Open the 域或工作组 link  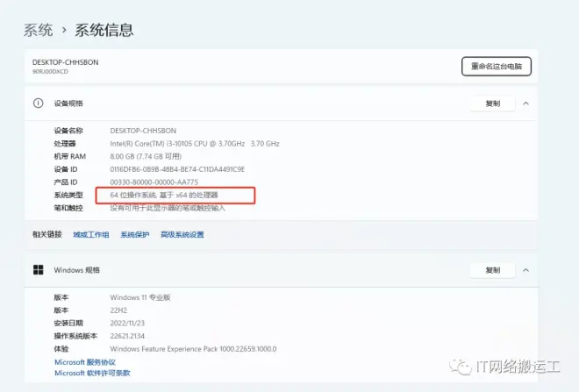point(91,235)
